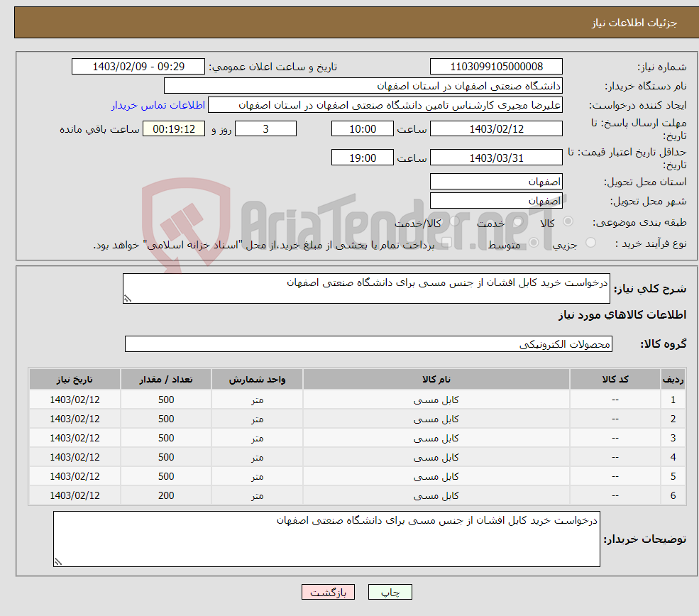Image resolution: width=699 pixels, height=616 pixels.
Task: Click resize handle of توضیحات خریدار textarea
Action: [58, 562]
